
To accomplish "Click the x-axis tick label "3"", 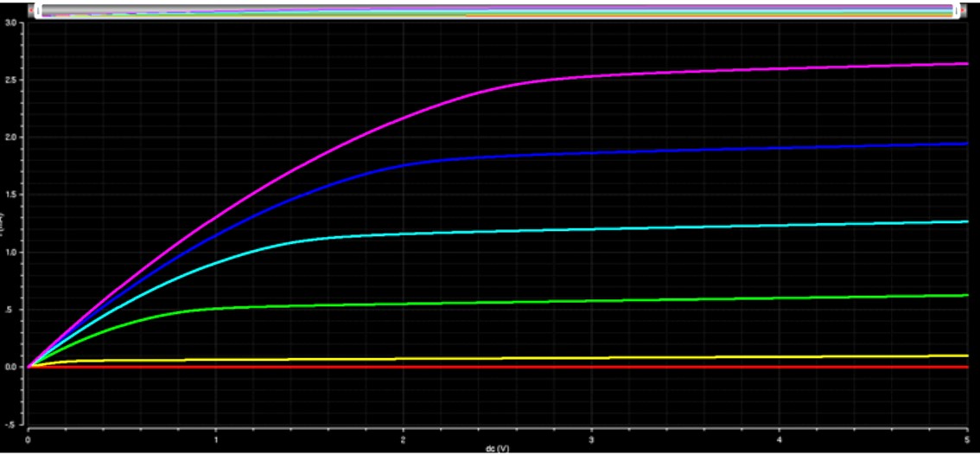I will click(591, 440).
